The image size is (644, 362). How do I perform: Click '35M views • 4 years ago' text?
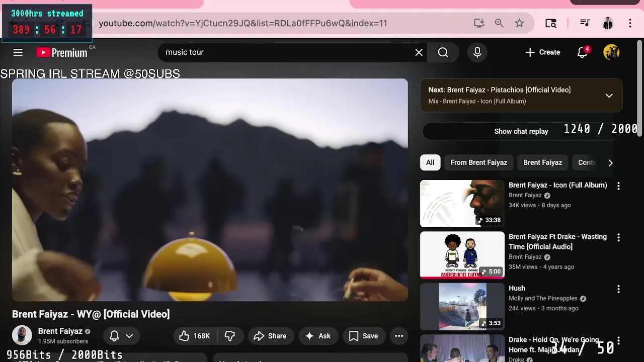coord(541,267)
